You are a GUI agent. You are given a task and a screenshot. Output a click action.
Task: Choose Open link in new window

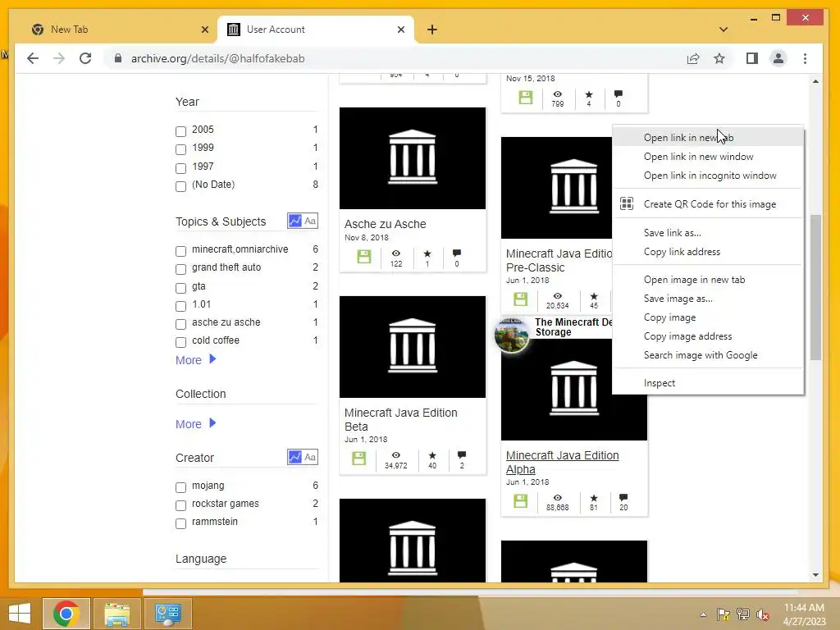coord(708,157)
